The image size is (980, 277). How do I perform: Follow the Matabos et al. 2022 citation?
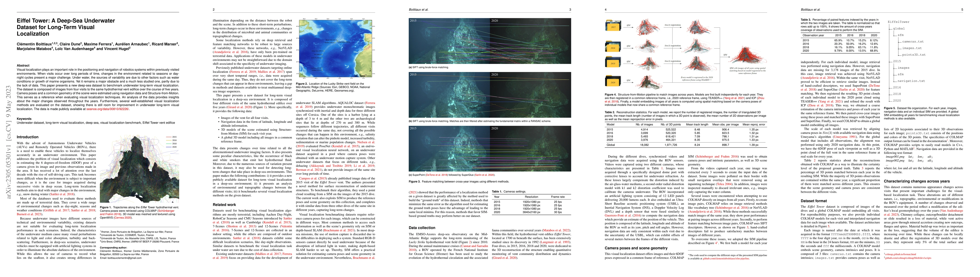click(557, 230)
